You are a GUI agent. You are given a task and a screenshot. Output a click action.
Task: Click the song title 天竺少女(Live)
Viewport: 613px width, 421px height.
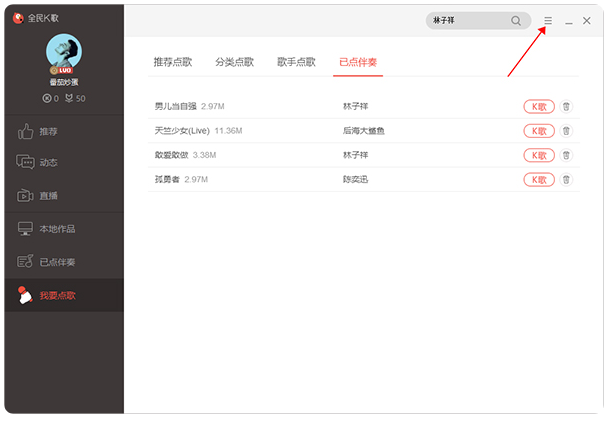pyautogui.click(x=182, y=131)
